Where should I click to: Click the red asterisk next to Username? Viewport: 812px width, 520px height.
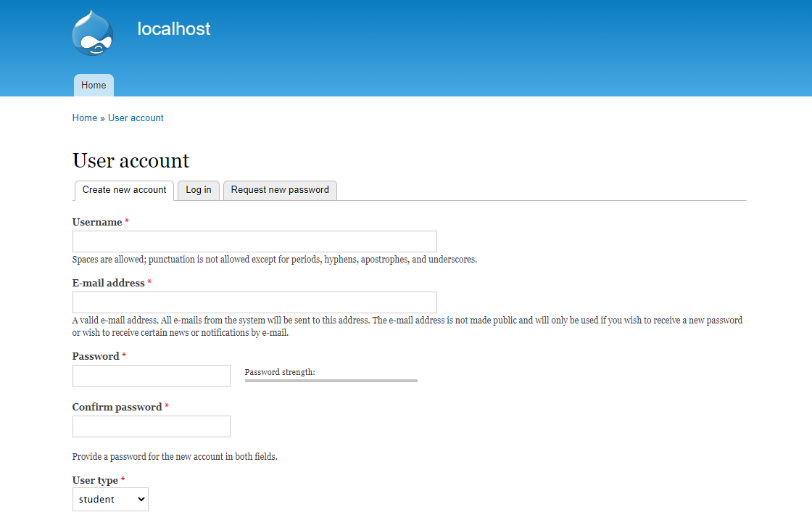point(126,221)
